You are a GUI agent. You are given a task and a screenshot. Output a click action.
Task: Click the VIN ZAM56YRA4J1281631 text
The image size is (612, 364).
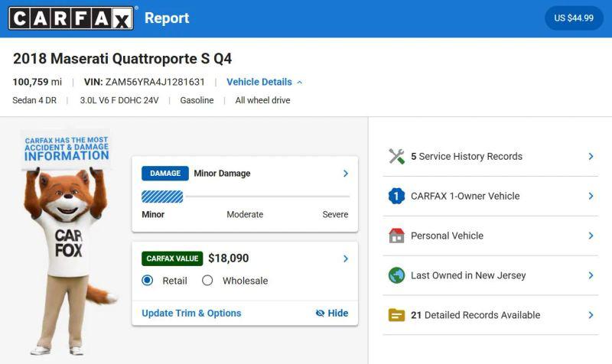145,82
